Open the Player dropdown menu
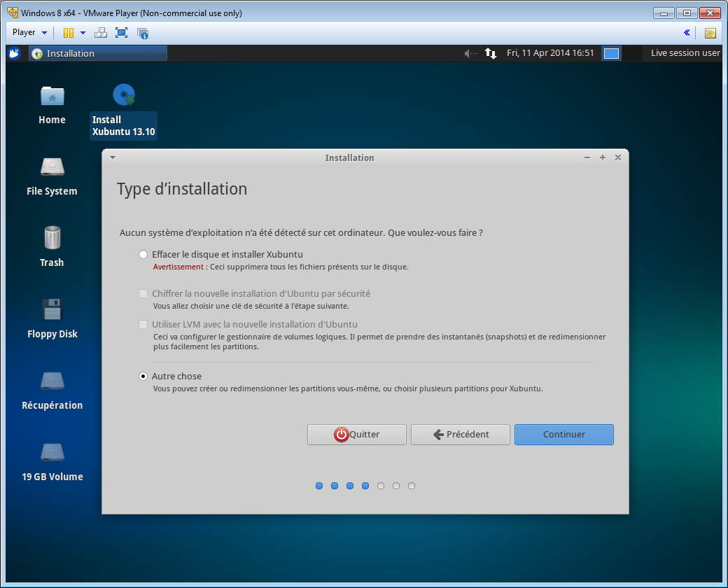This screenshot has width=728, height=588. pos(29,32)
